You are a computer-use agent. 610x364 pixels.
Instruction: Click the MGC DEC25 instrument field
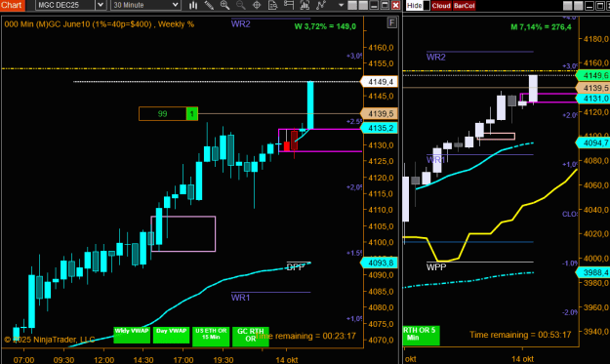pos(65,5)
